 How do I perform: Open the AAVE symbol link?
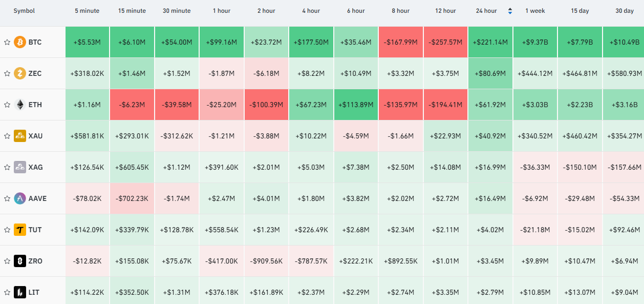[x=37, y=198]
